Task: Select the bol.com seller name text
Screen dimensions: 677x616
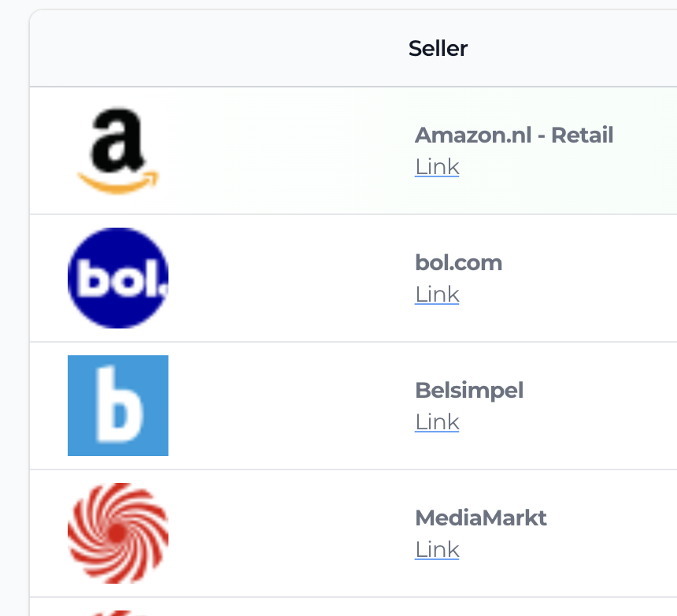Action: (x=458, y=262)
